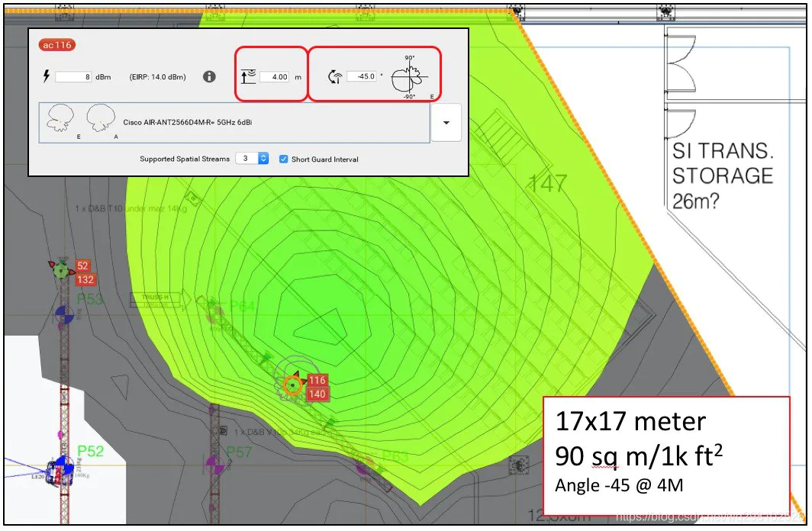Edit the transmit power dBm field
Viewport: 812px width, 531px height.
(73, 76)
